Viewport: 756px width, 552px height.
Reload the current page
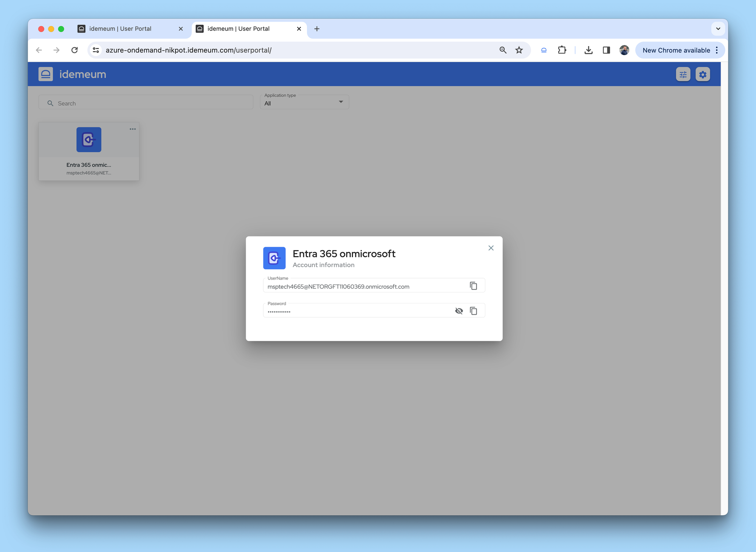pyautogui.click(x=74, y=50)
